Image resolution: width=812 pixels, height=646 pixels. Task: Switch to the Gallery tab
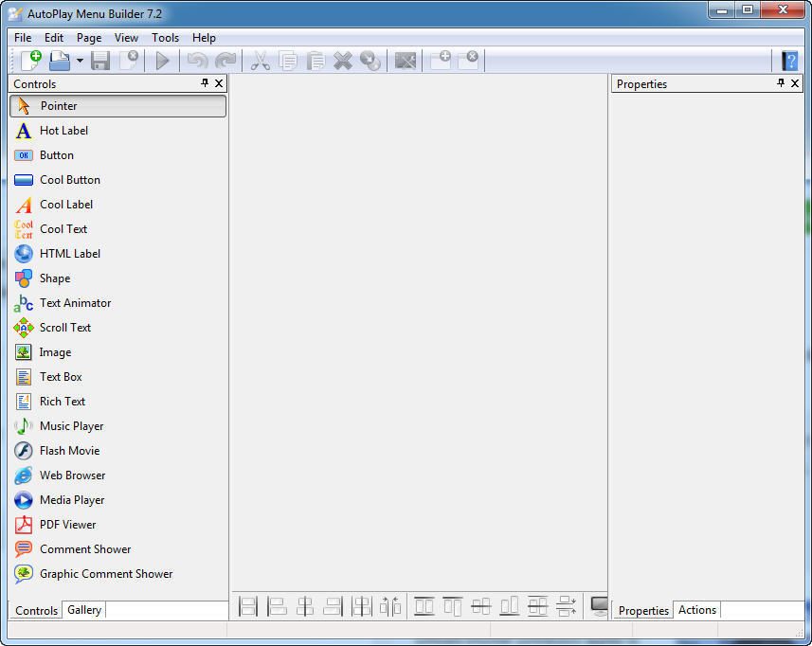pyautogui.click(x=84, y=610)
